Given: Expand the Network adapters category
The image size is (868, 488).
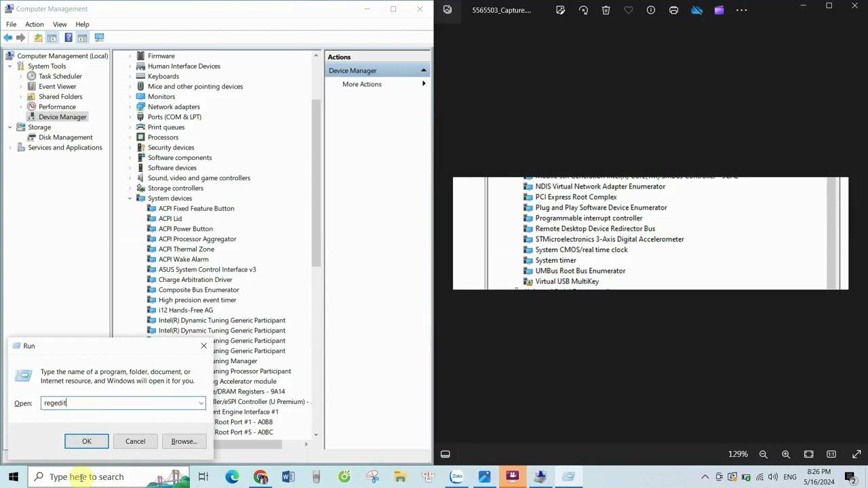Looking at the screenshot, I should tap(130, 106).
